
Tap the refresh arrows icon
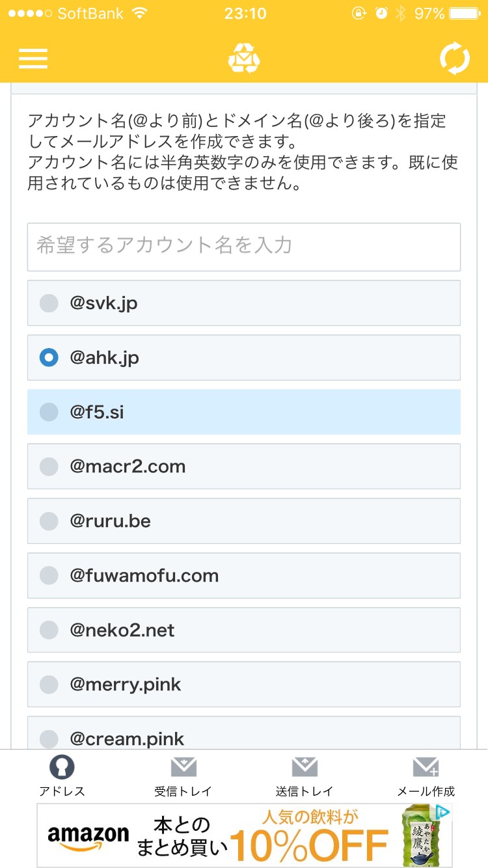point(454,59)
